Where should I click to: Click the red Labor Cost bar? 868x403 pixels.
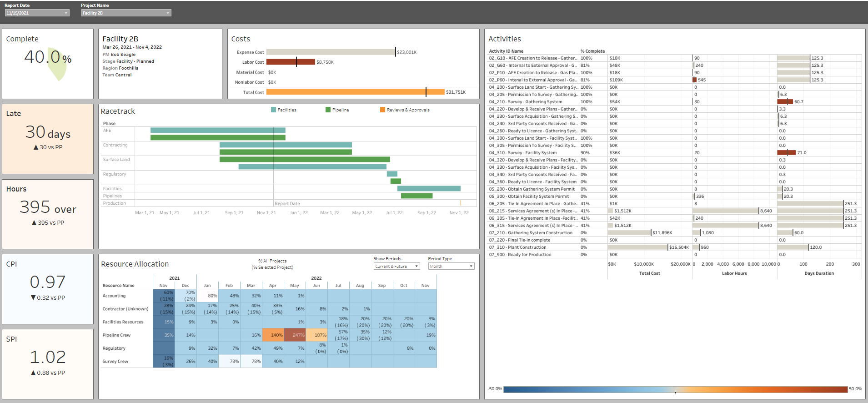point(290,62)
